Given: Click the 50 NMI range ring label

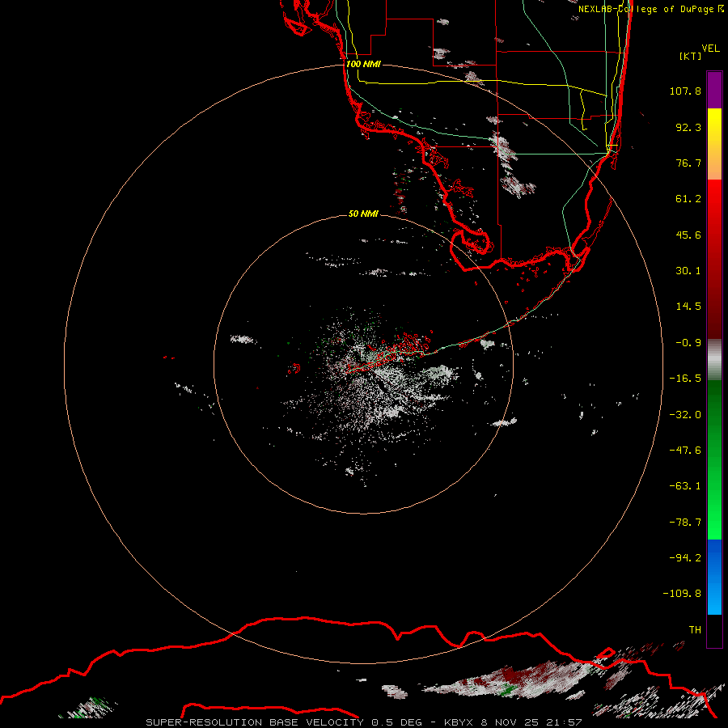Looking at the screenshot, I should [x=363, y=214].
